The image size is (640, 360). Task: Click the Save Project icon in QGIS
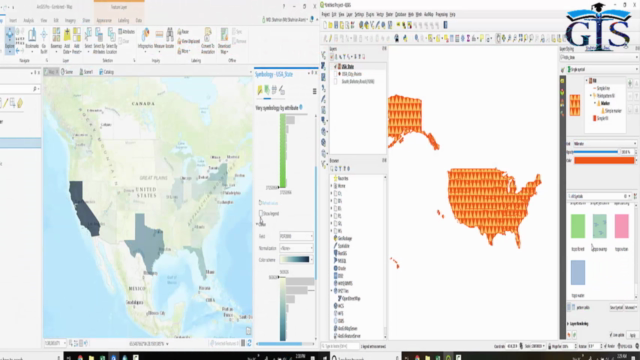(x=336, y=25)
